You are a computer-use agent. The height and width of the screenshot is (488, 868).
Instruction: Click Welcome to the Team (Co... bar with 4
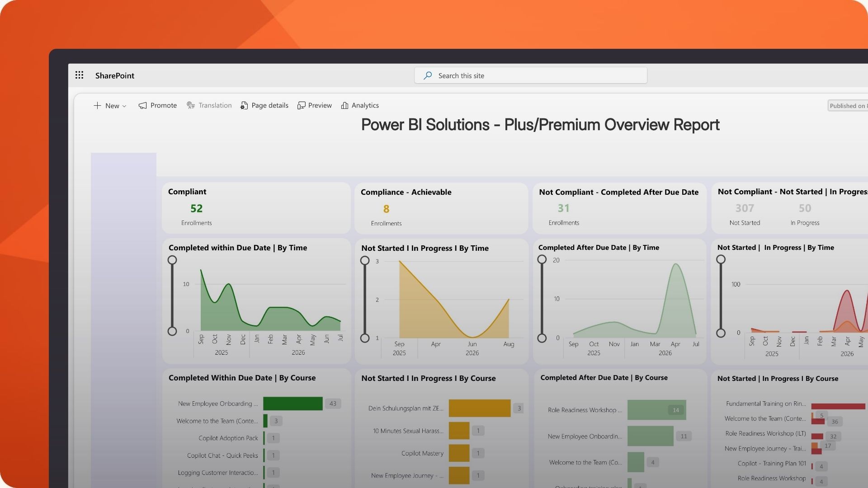636,462
